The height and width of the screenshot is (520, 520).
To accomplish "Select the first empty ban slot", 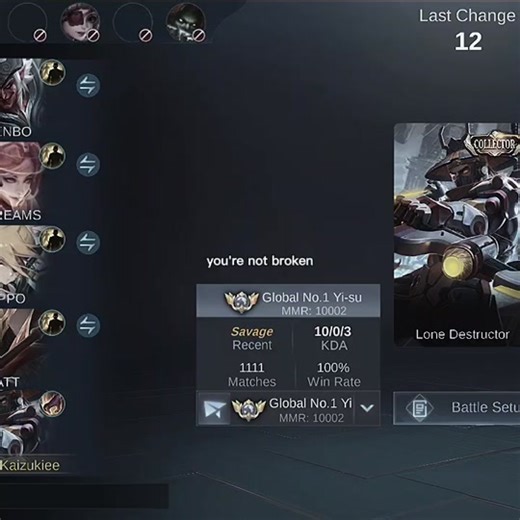I will (x=27, y=22).
